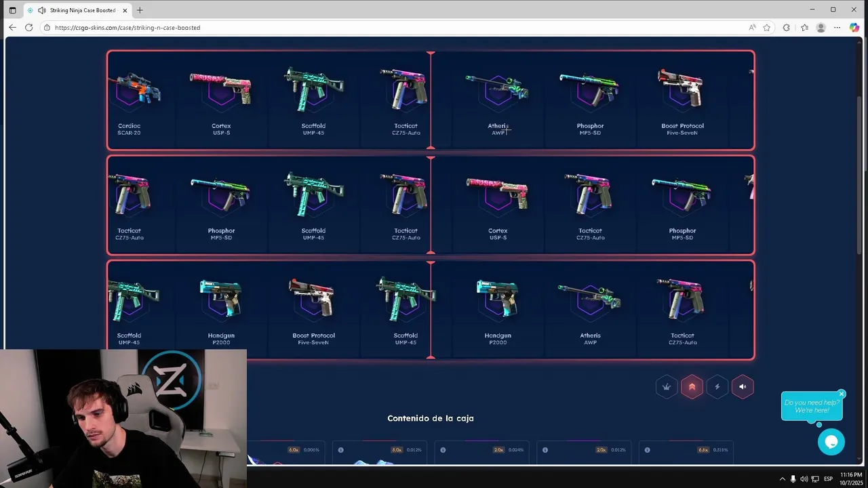Viewport: 868px width, 488px height.
Task: Select Boost Protocol Five-SeveN in bottom spinner
Action: [x=313, y=310]
